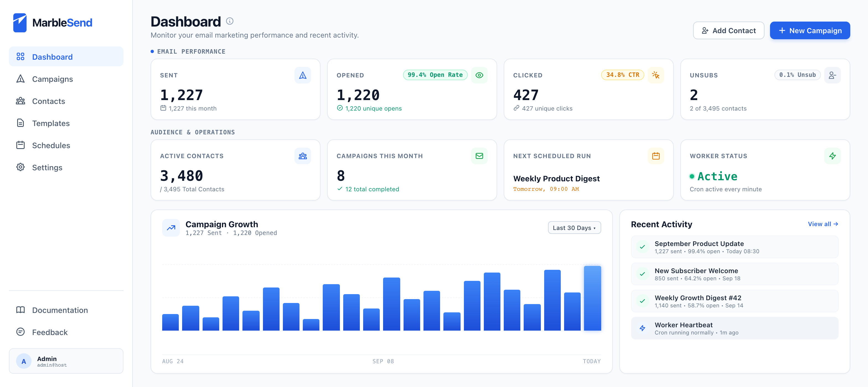Screen dimensions: 868x387
Task: Click the '12 total completed' text
Action: point(372,189)
